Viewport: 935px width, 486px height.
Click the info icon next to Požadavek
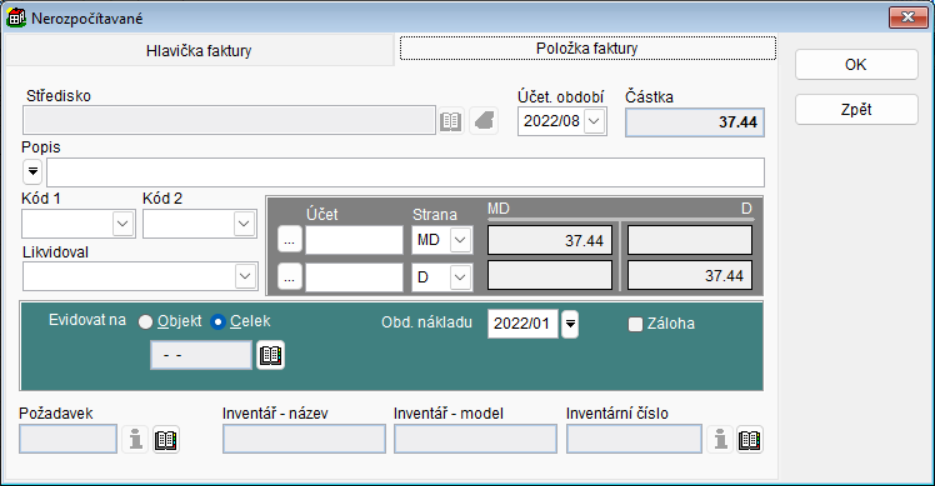pos(135,439)
